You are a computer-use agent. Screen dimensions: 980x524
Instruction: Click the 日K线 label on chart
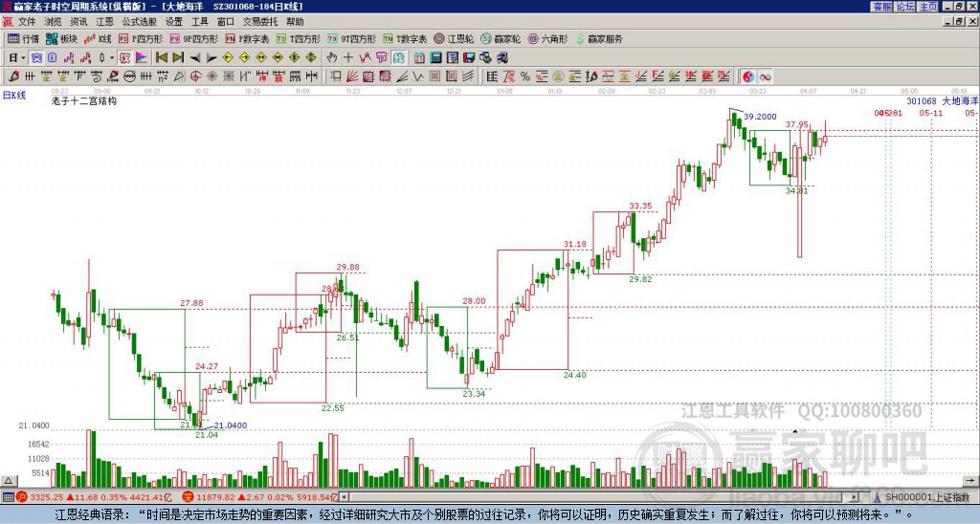click(13, 96)
